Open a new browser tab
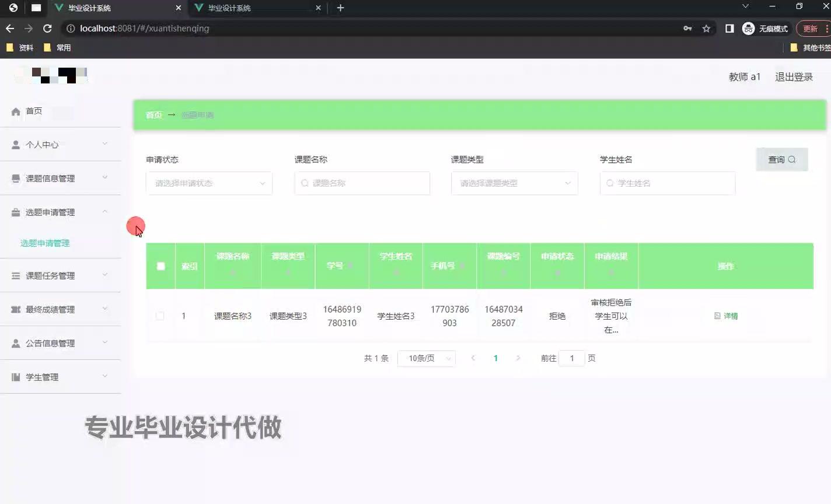 click(x=340, y=8)
